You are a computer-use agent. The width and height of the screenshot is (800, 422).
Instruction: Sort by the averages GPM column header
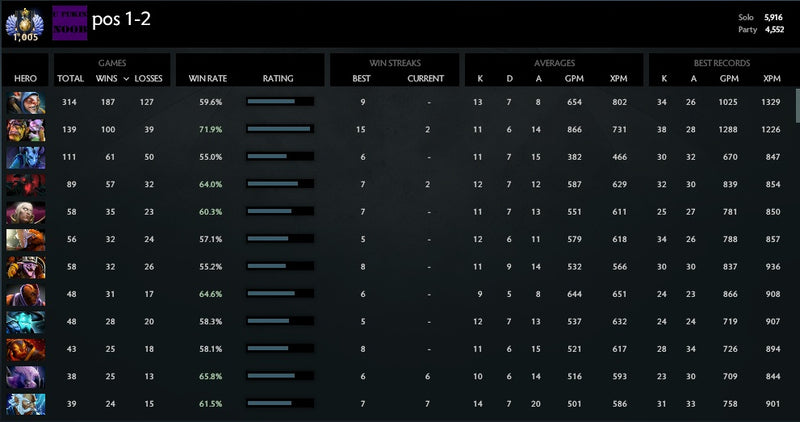[x=575, y=78]
